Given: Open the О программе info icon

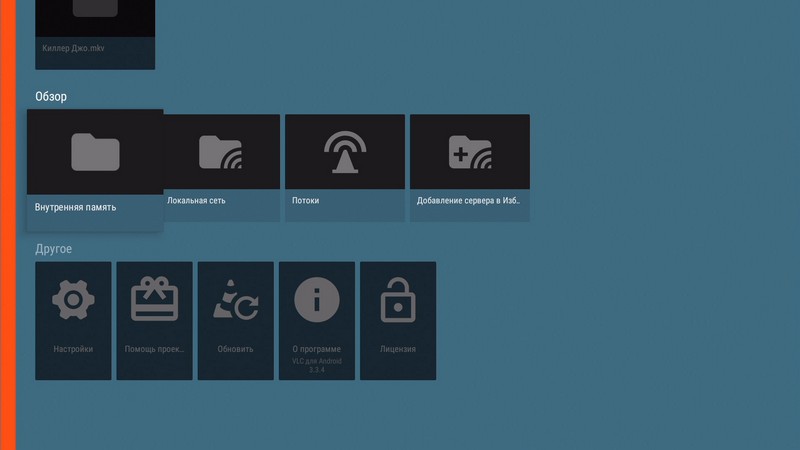Looking at the screenshot, I should (316, 300).
